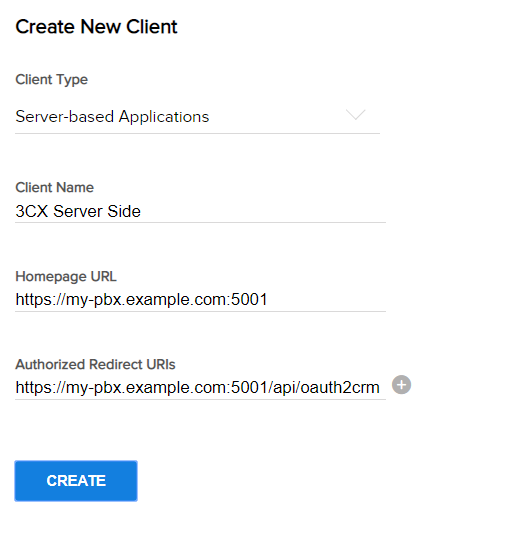Click the '5001' port in Homepage URL

(249, 299)
